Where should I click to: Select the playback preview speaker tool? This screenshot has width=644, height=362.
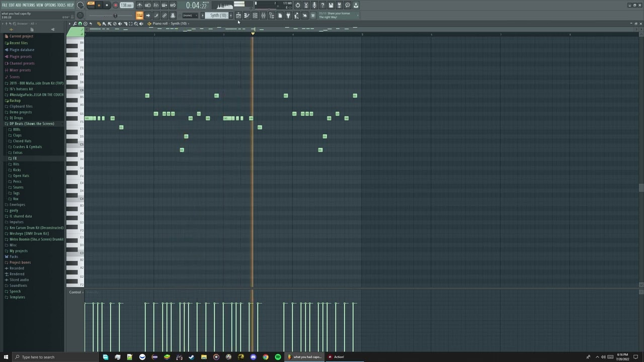pyautogui.click(x=141, y=24)
